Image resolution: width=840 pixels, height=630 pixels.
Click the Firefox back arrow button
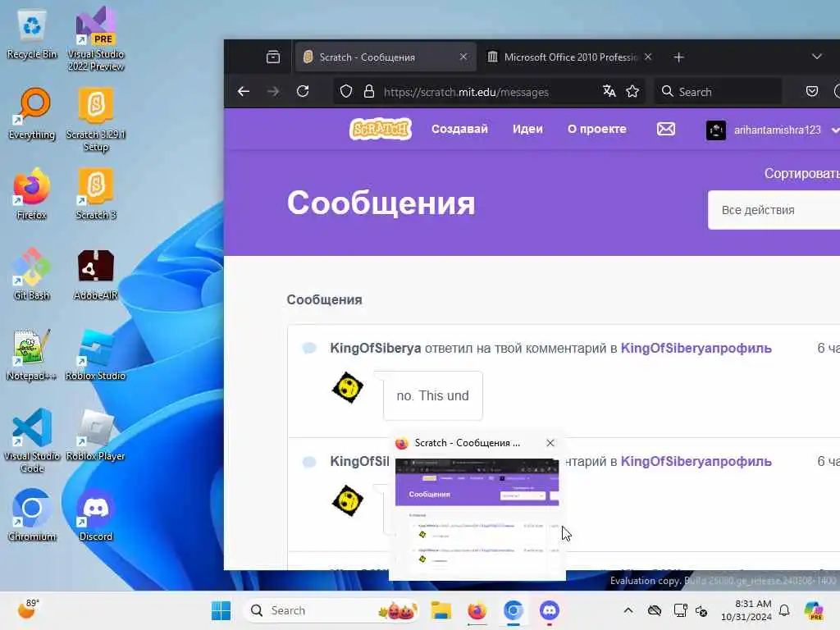click(x=244, y=92)
